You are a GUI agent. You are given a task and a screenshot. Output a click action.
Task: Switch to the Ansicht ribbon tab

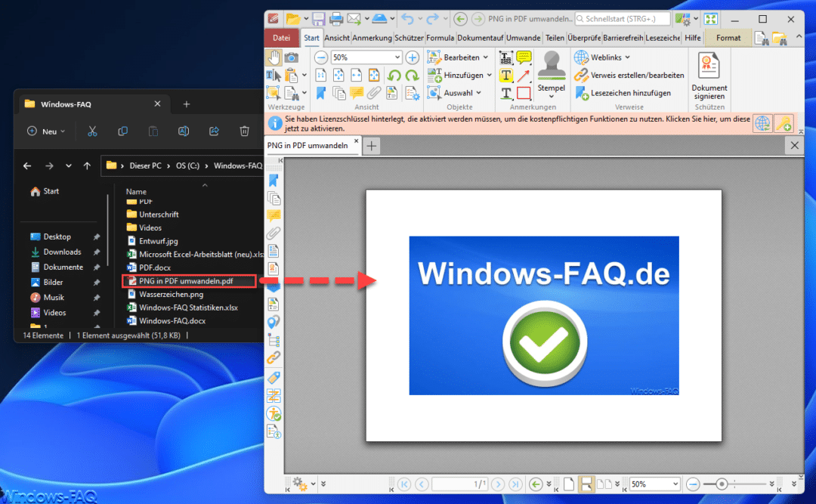pyautogui.click(x=337, y=38)
